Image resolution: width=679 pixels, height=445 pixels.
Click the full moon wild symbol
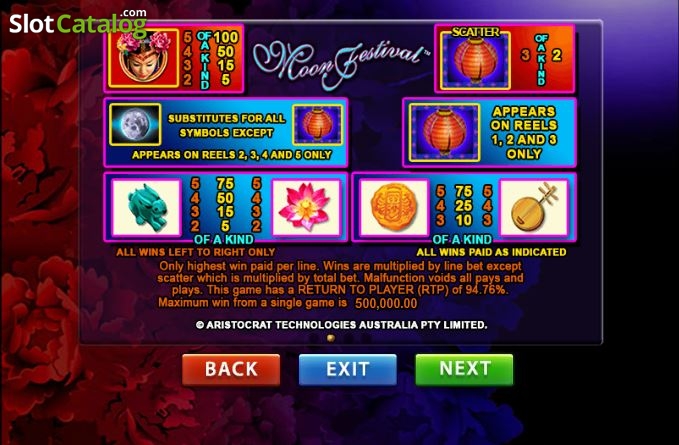[135, 124]
